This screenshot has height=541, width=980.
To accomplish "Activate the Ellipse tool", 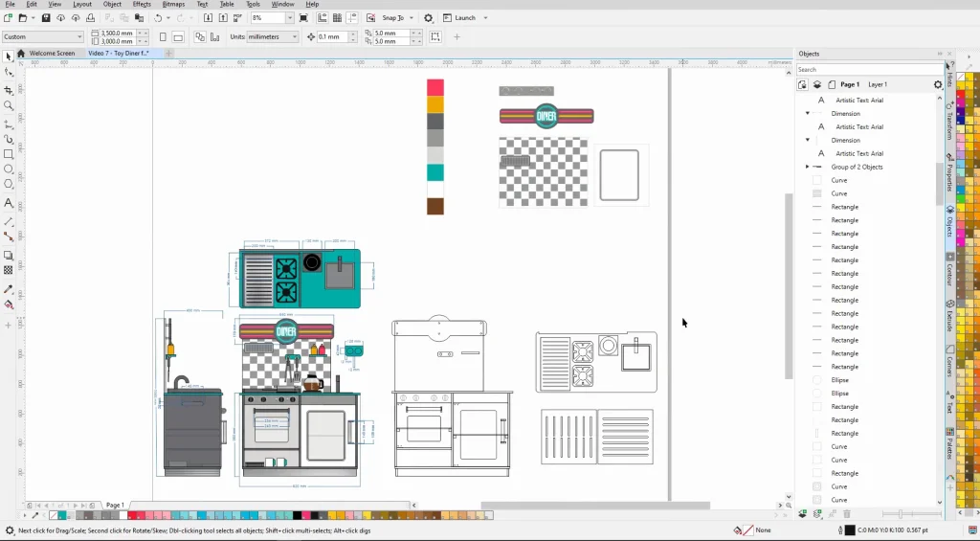I will click(x=9, y=169).
